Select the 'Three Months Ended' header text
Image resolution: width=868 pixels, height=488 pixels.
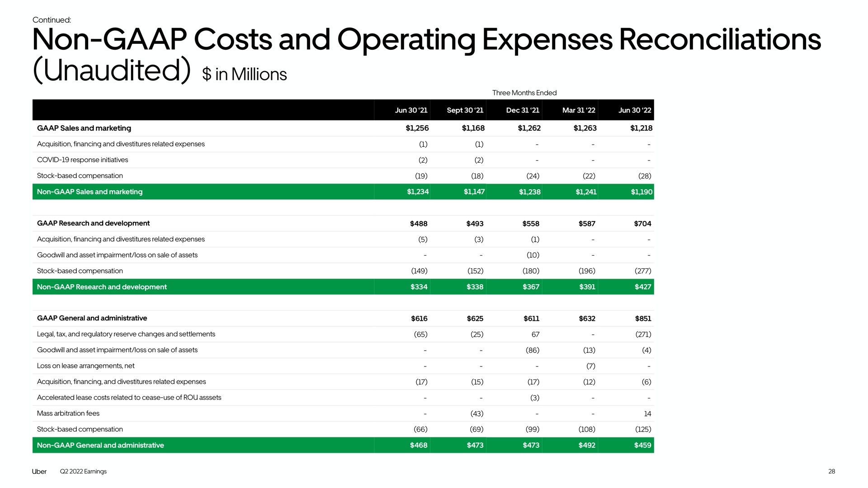tap(524, 93)
